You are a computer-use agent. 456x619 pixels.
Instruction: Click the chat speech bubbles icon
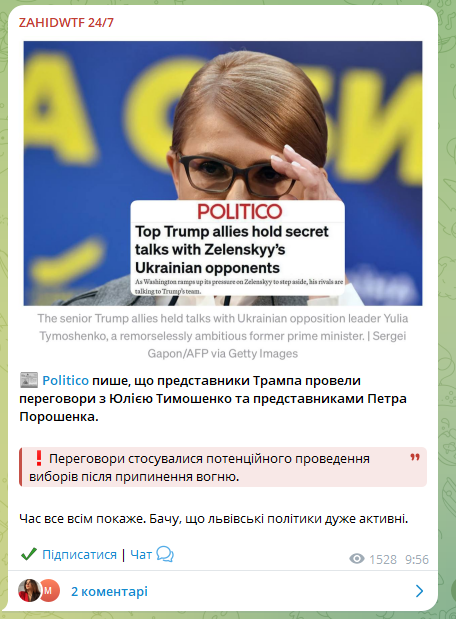pyautogui.click(x=165, y=554)
